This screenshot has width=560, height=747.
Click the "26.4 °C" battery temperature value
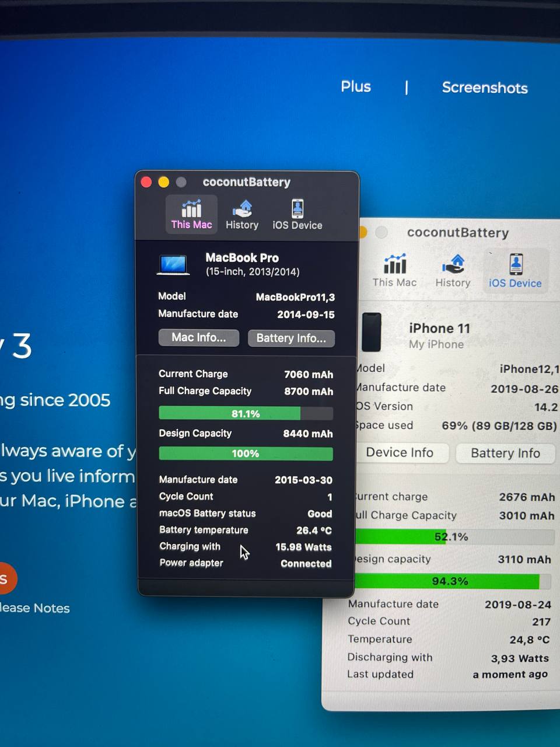click(x=314, y=530)
